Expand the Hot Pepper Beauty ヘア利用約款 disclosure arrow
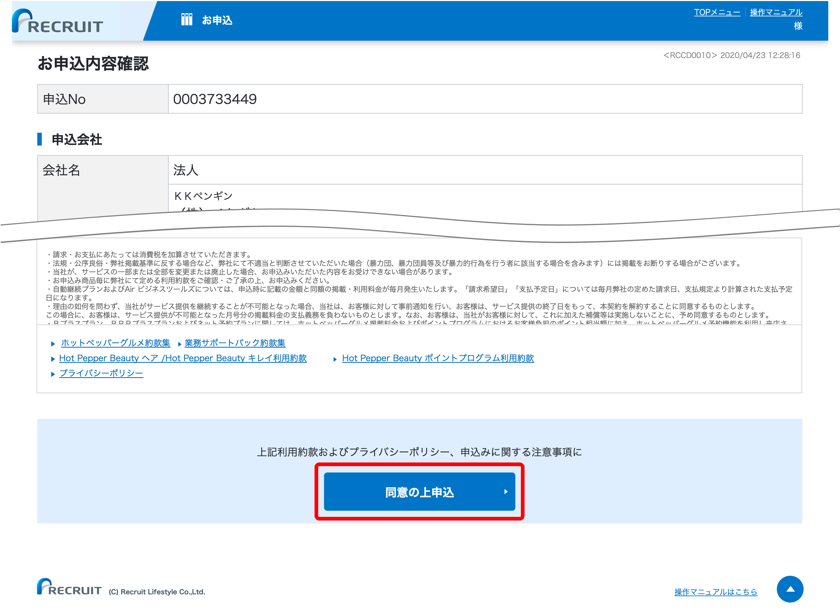This screenshot has height=616, width=840. (x=53, y=358)
